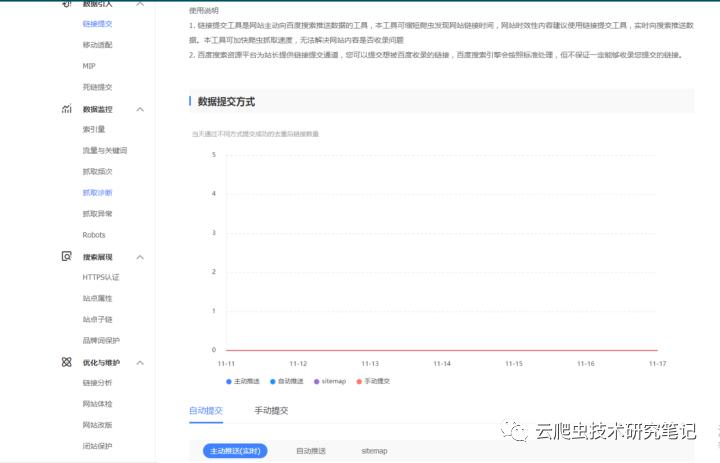
Task: Open 站点子链 in the sidebar
Action: (97, 320)
